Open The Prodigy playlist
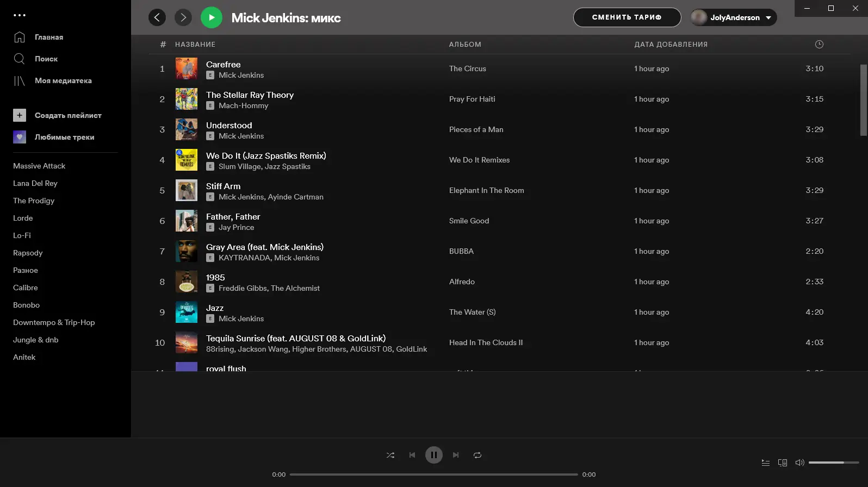 tap(34, 201)
